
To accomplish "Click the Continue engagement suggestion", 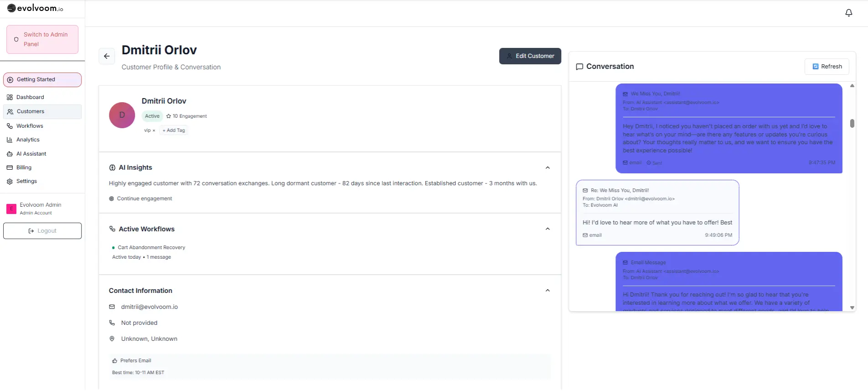I will (145, 199).
